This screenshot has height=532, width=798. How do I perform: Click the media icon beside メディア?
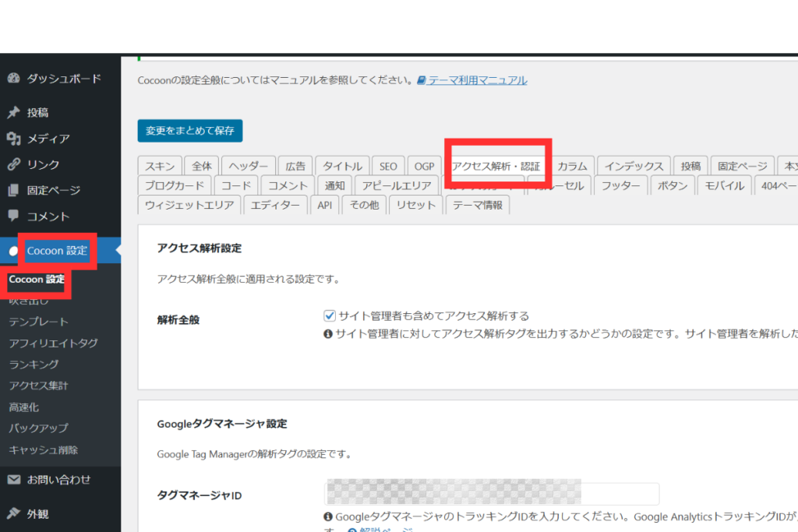[x=14, y=139]
